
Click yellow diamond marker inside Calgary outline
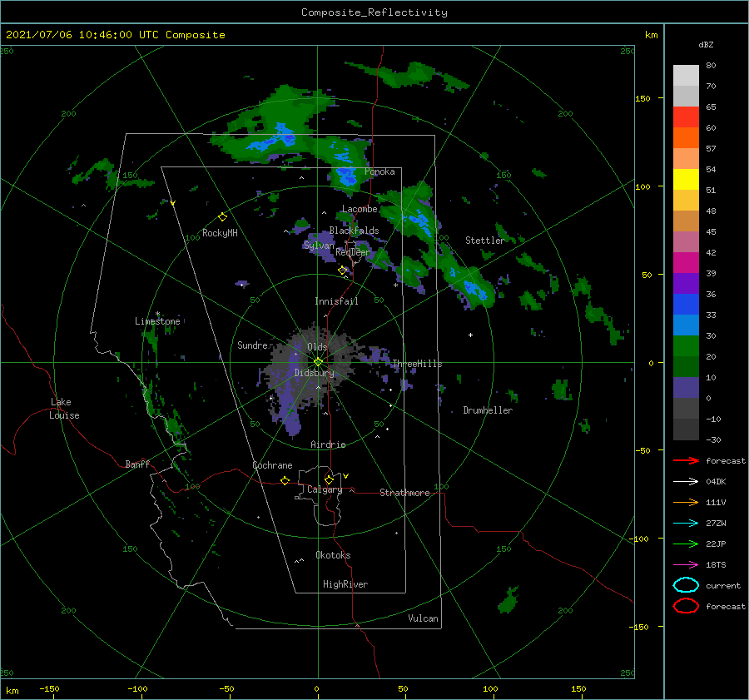click(329, 479)
